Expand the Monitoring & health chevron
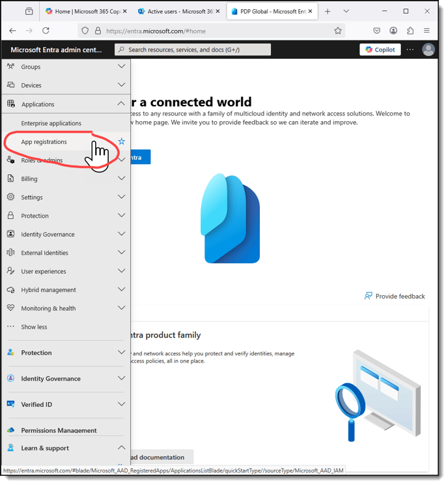 (122, 308)
